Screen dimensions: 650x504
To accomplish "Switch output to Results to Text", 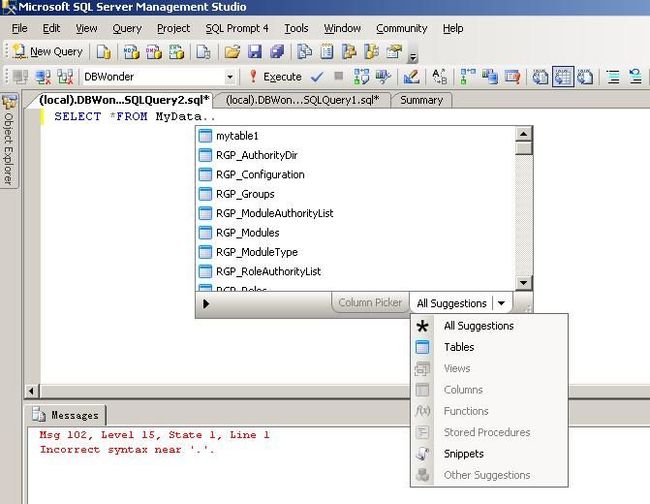I will [541, 77].
